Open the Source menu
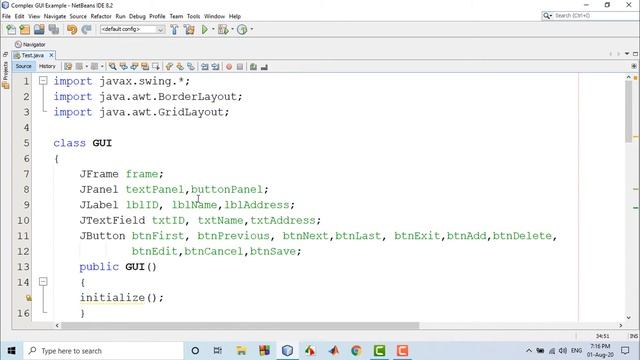This screenshot has height=360, width=640. click(78, 16)
